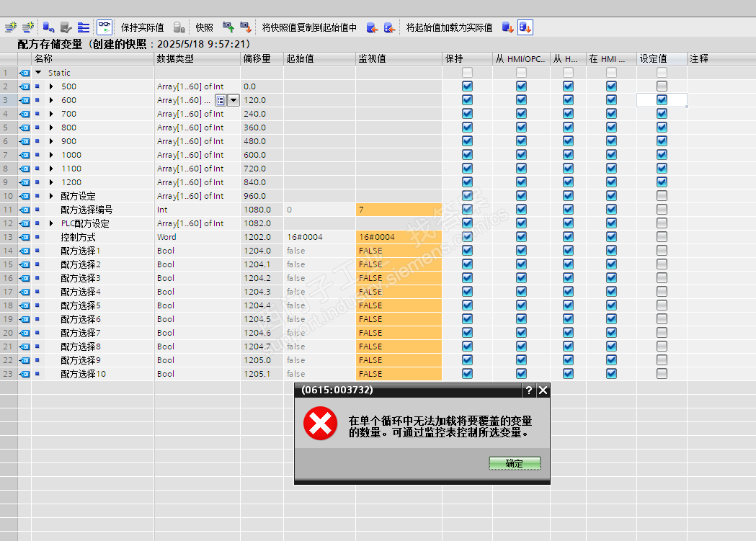This screenshot has width=756, height=541.
Task: Click the tag icon in row 500
Action: pyautogui.click(x=24, y=86)
